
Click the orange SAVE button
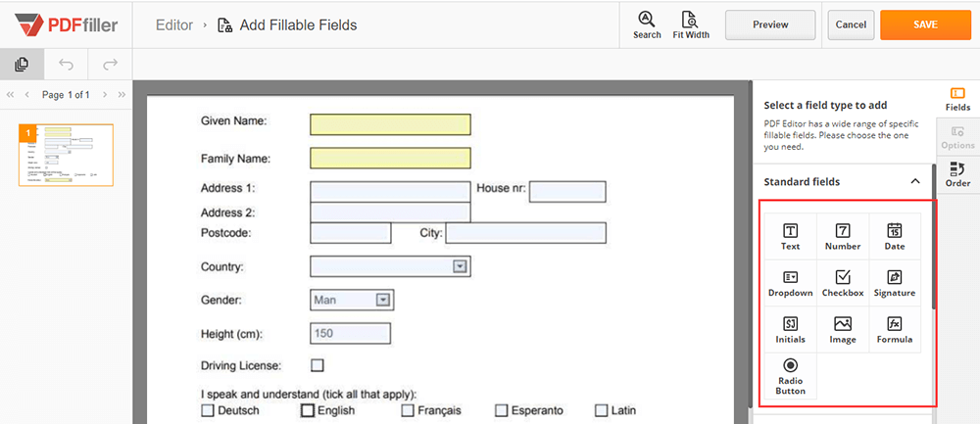click(x=925, y=24)
